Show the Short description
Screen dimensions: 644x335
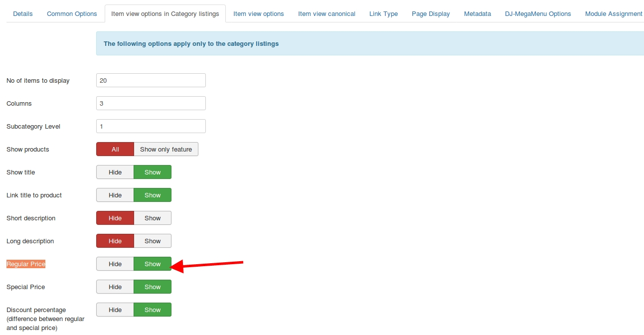click(x=153, y=218)
